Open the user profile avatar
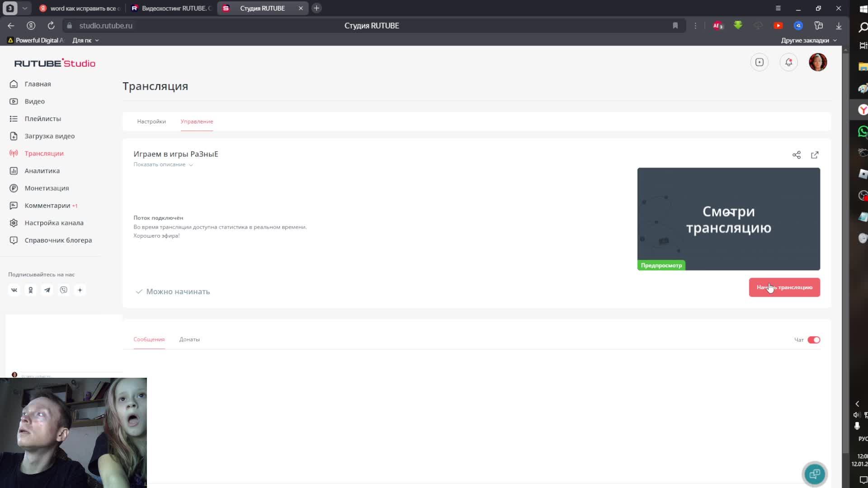Image resolution: width=868 pixels, height=488 pixels. 817,62
